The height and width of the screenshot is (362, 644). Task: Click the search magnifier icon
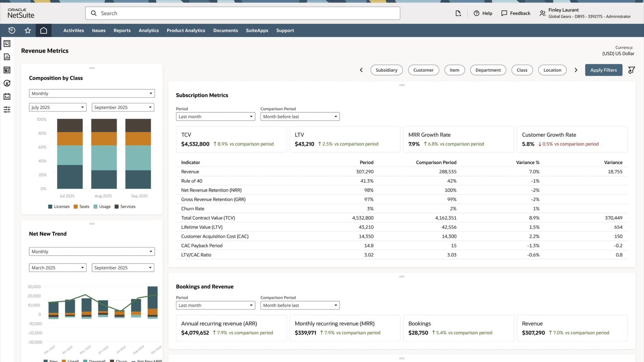[94, 13]
